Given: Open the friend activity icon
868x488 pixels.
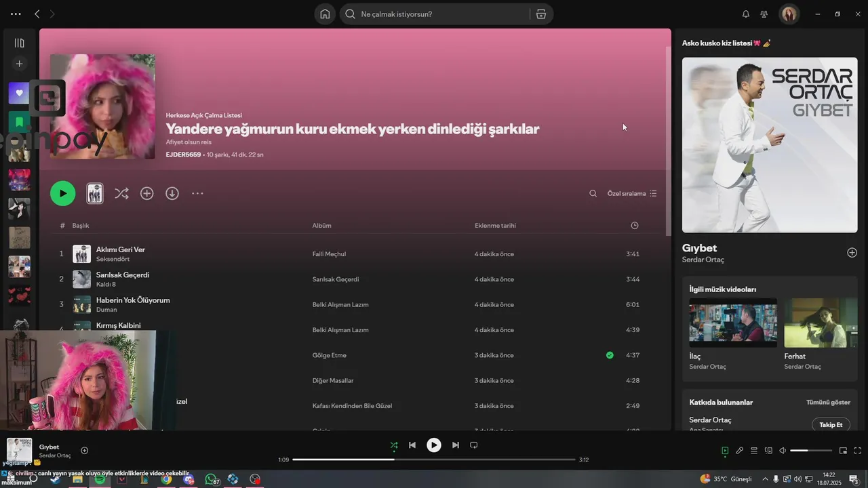Looking at the screenshot, I should 764,14.
